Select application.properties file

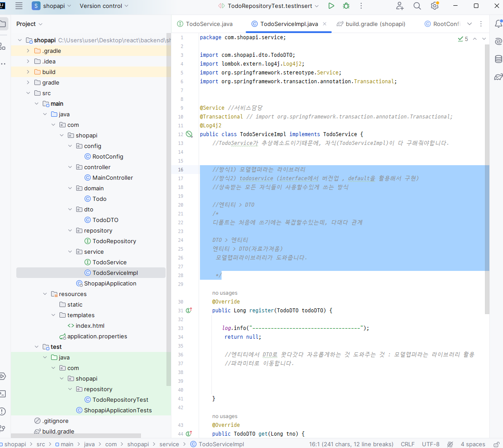(97, 336)
